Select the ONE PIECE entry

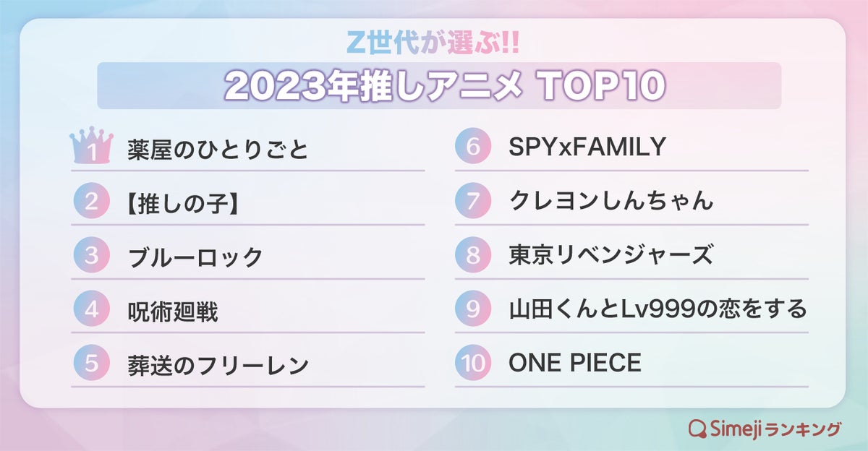(x=574, y=364)
